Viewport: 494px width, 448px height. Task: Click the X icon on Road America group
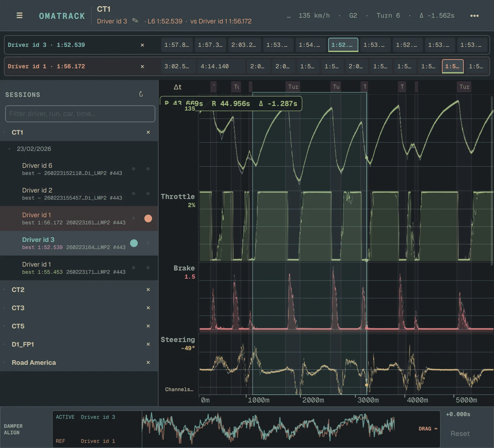pyautogui.click(x=148, y=362)
